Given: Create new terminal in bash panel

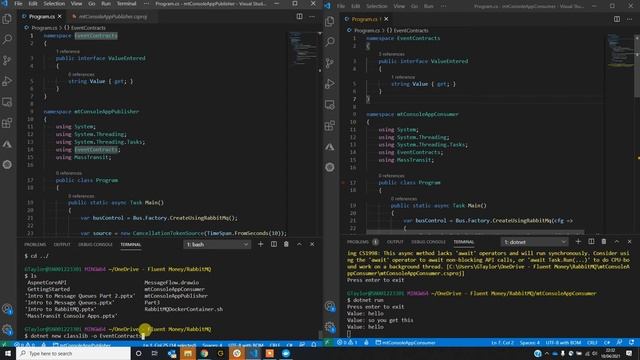Looking at the screenshot, I should (260, 244).
